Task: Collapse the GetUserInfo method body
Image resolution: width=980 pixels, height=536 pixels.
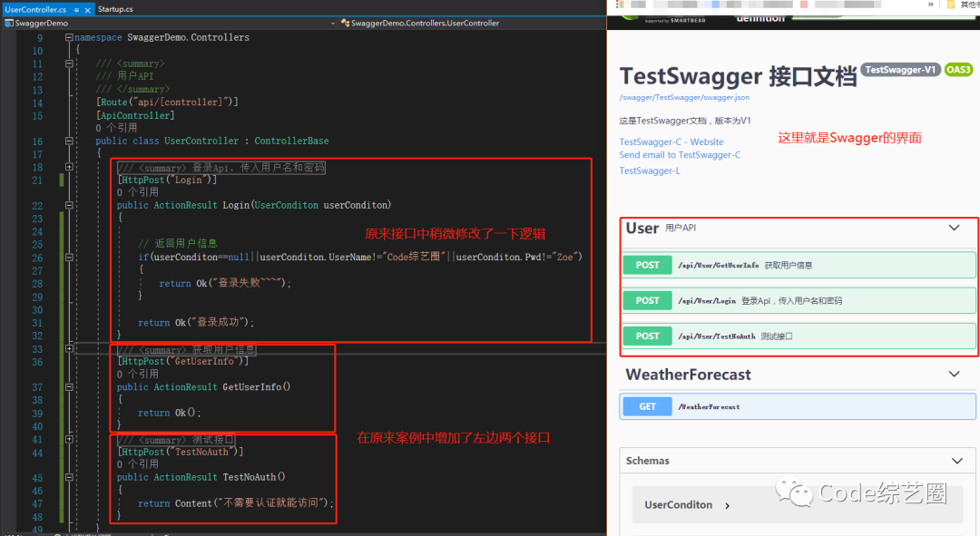Action: pos(69,387)
